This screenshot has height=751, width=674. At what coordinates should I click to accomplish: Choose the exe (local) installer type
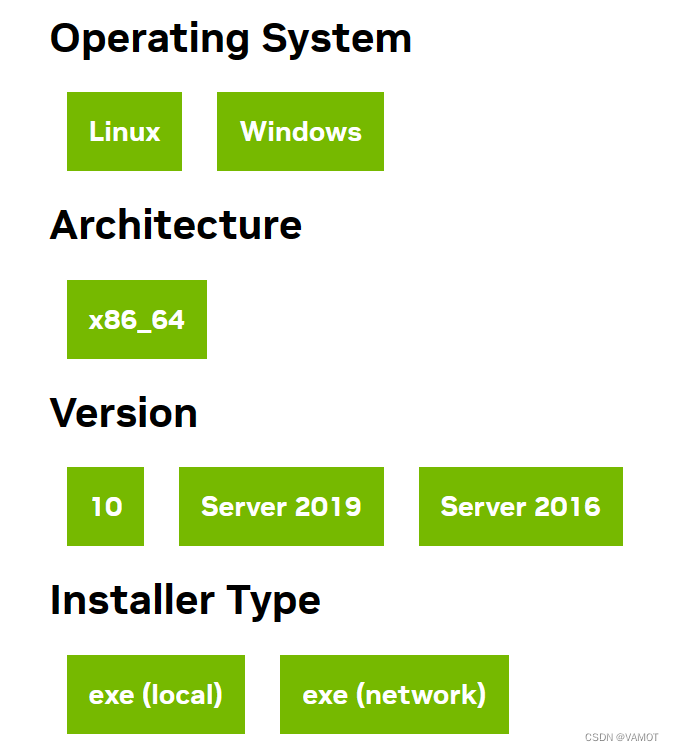pos(156,694)
